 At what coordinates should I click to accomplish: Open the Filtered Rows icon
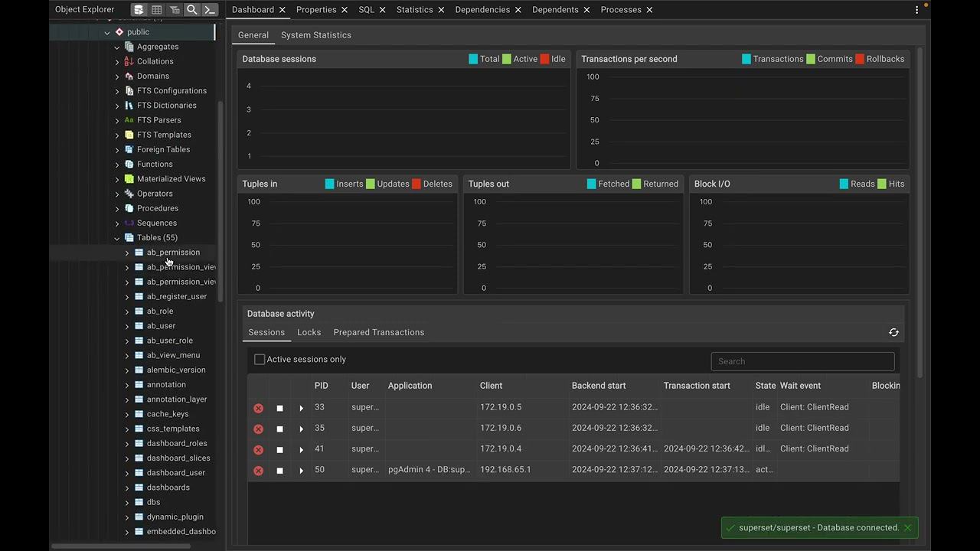[175, 10]
